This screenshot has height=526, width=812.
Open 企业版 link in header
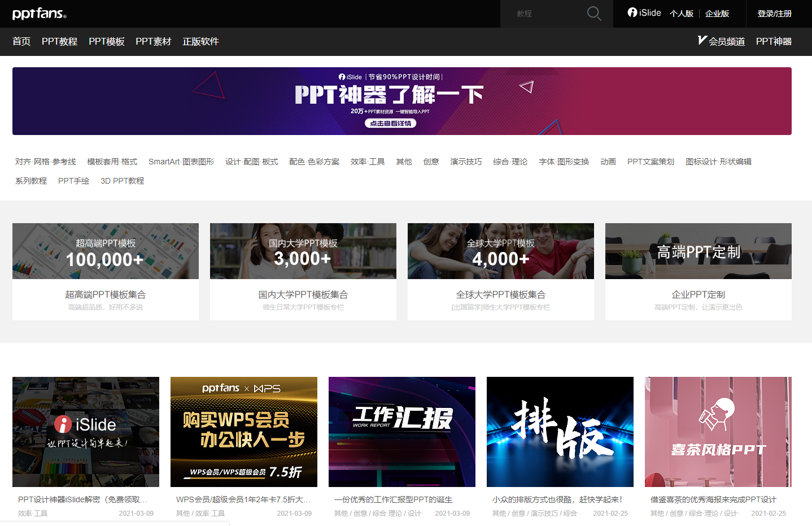[x=717, y=14]
